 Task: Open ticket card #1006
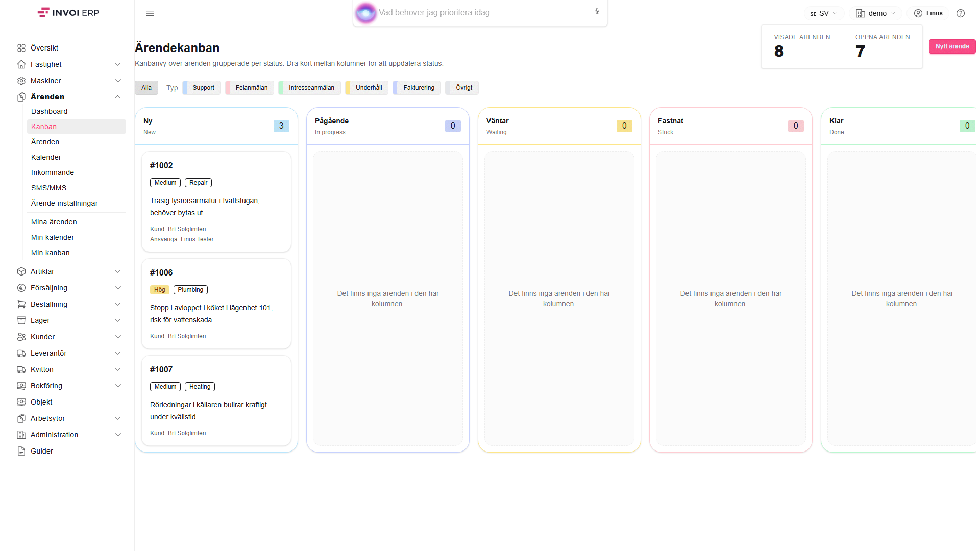click(216, 304)
